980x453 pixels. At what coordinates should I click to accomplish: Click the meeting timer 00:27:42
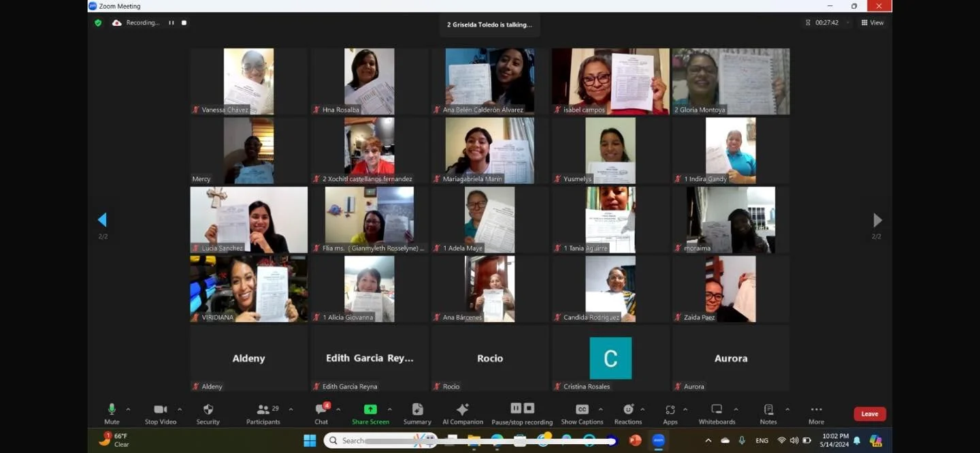[x=827, y=22]
